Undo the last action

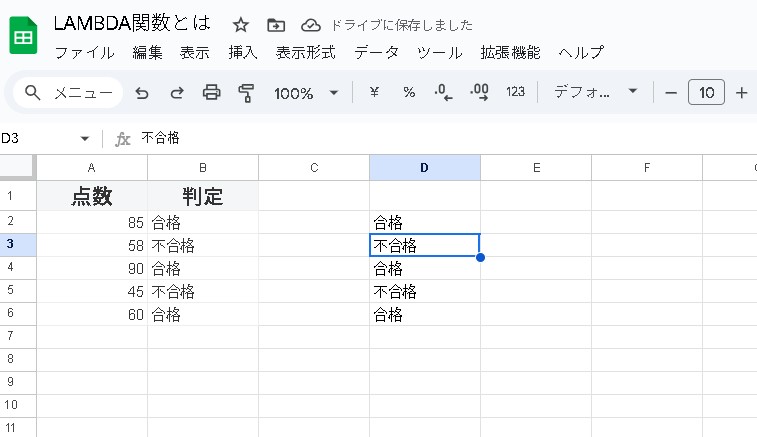[142, 93]
